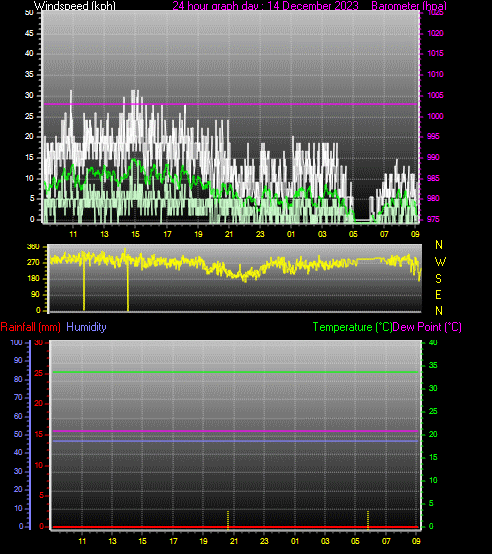Image resolution: width=492 pixels, height=554 pixels.
Task: Click the W compass label beside the direction graph
Action: coord(440,262)
